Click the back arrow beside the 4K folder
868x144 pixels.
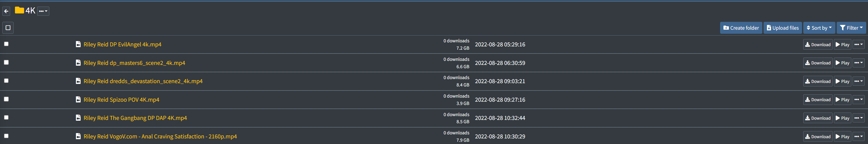(x=6, y=11)
